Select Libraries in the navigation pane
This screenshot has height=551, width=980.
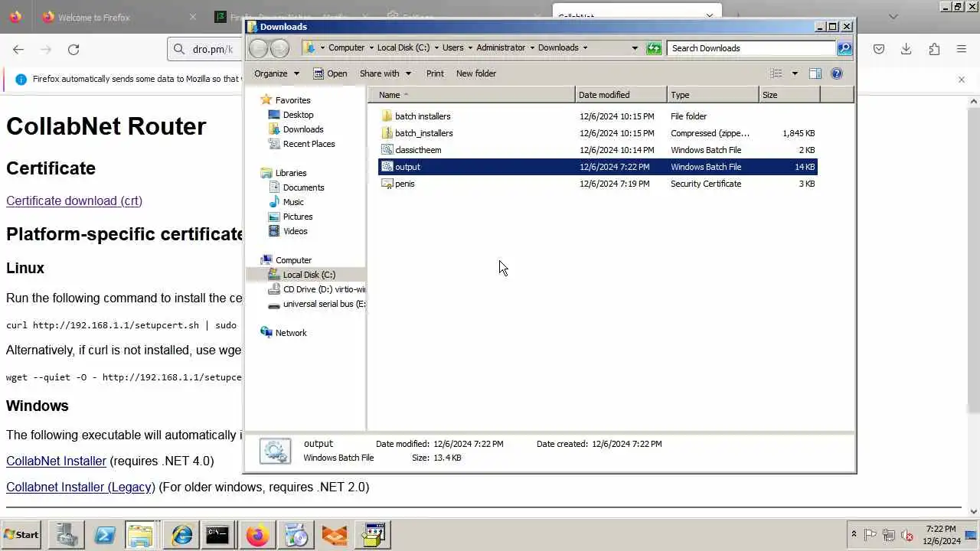[x=290, y=173]
